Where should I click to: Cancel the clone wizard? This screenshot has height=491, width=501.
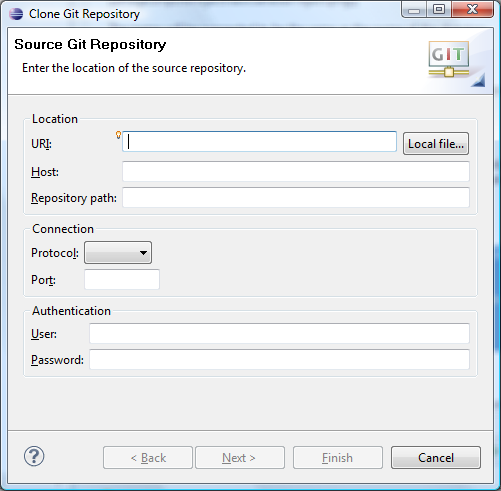tap(436, 458)
